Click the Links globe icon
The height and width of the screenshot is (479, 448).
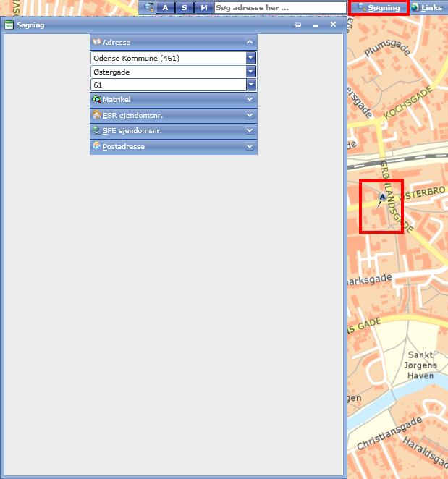pyautogui.click(x=415, y=7)
